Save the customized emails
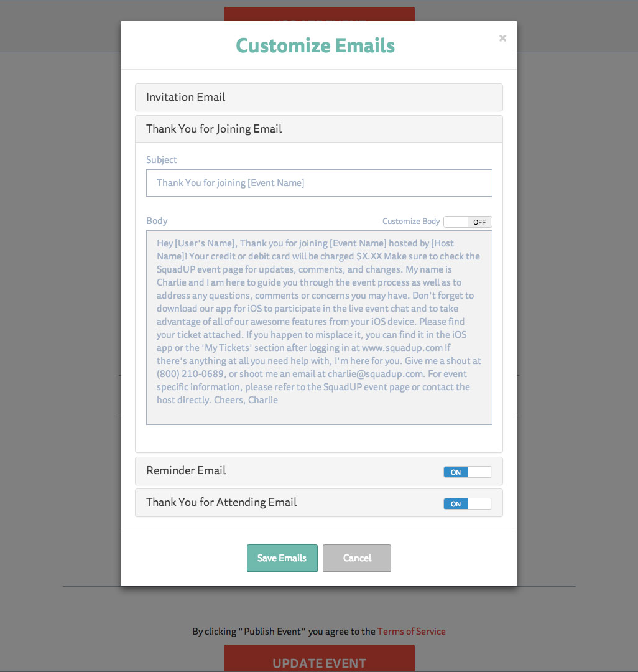This screenshot has width=638, height=672. (282, 558)
